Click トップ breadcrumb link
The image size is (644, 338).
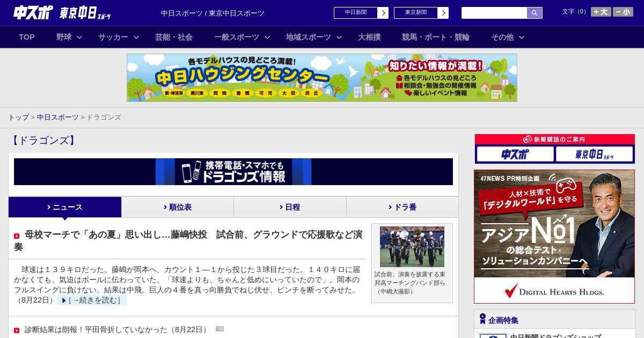(18, 117)
